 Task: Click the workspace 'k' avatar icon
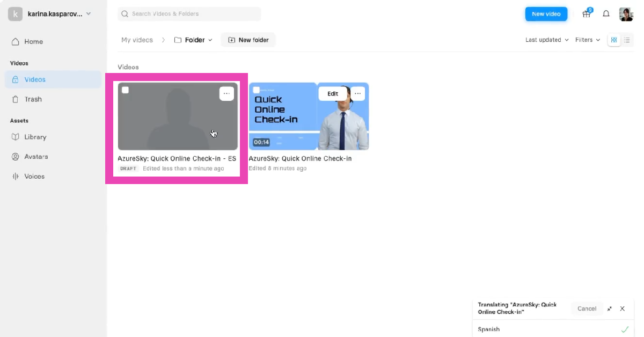click(x=15, y=14)
